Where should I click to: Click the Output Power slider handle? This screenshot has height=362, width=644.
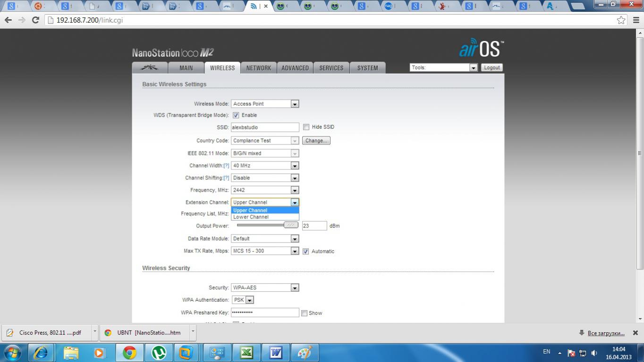click(x=291, y=225)
